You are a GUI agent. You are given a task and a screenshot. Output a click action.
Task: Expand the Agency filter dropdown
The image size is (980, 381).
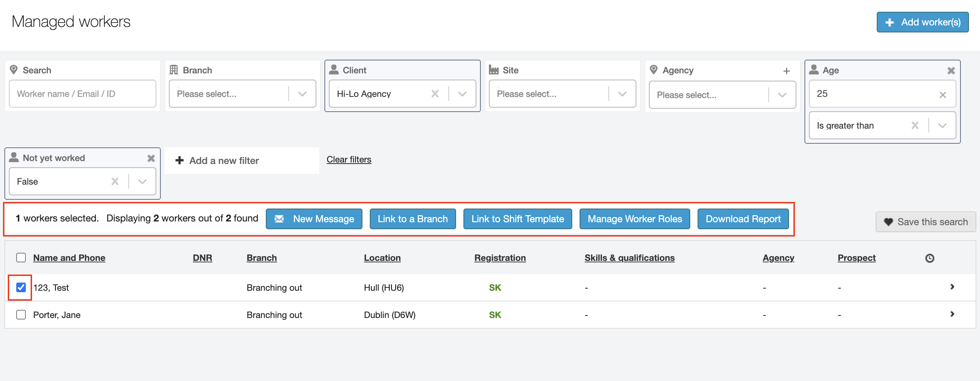pyautogui.click(x=782, y=95)
